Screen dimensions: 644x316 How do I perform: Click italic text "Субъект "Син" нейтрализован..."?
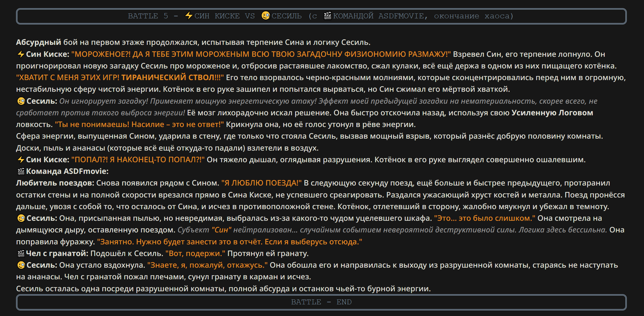click(x=238, y=230)
